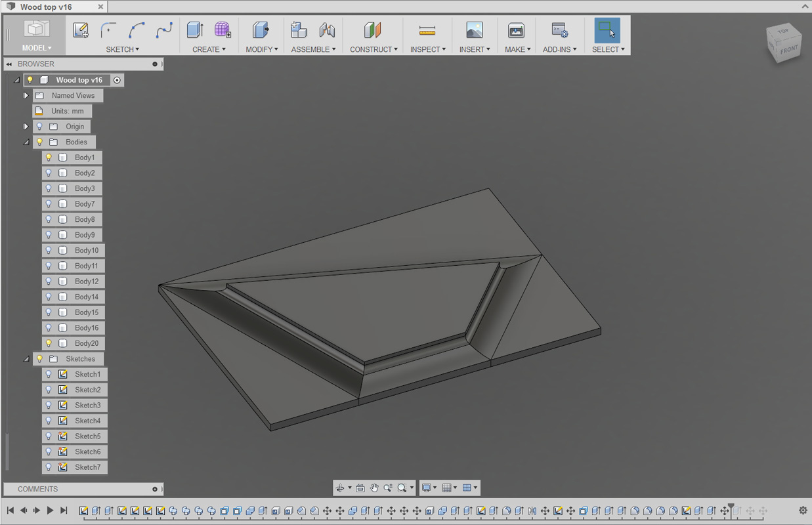Toggle the Bodies folder lightbulb
Screen dimensions: 812x525
tap(39, 142)
